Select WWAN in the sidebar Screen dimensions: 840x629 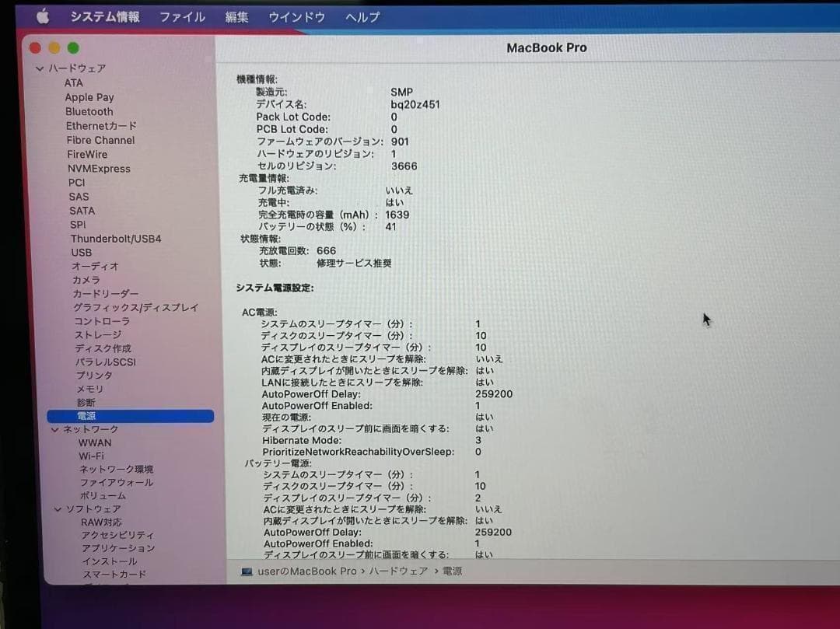point(95,442)
